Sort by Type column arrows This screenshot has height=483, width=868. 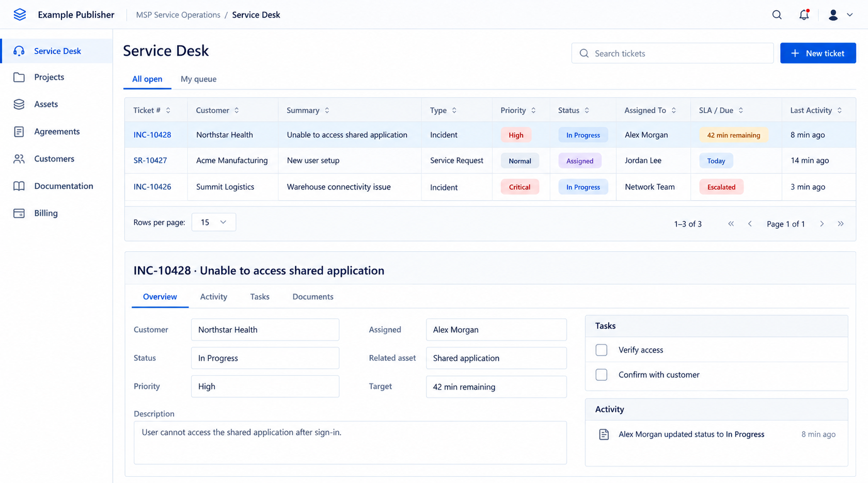(454, 110)
